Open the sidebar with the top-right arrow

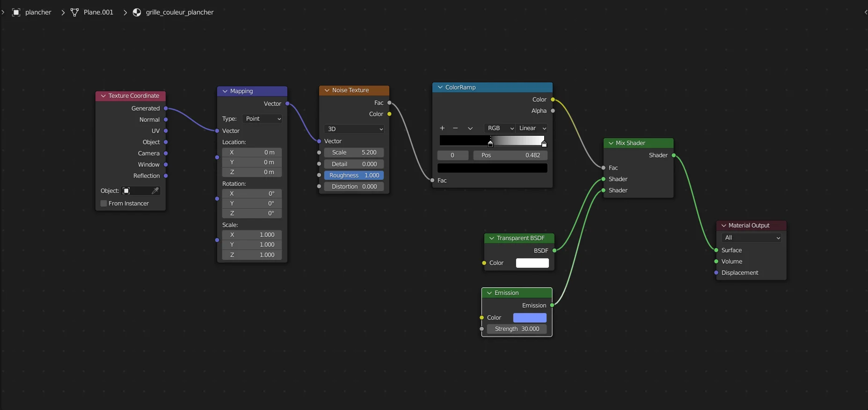[x=865, y=12]
